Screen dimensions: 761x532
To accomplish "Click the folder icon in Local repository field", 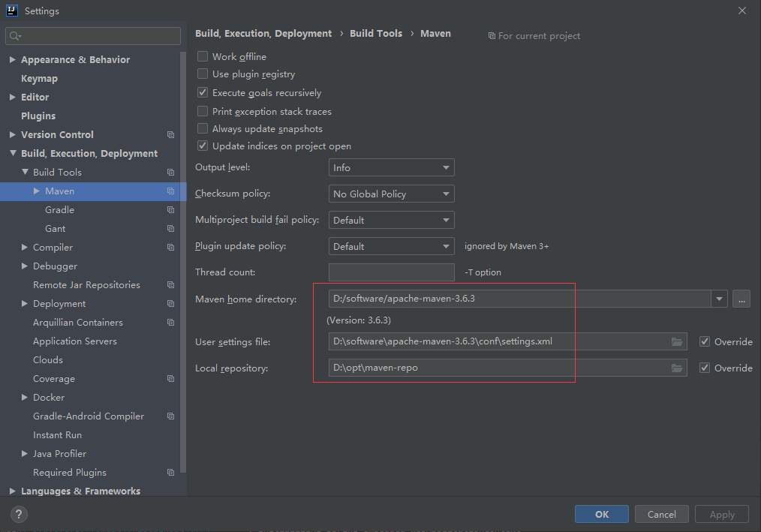I will (x=677, y=368).
